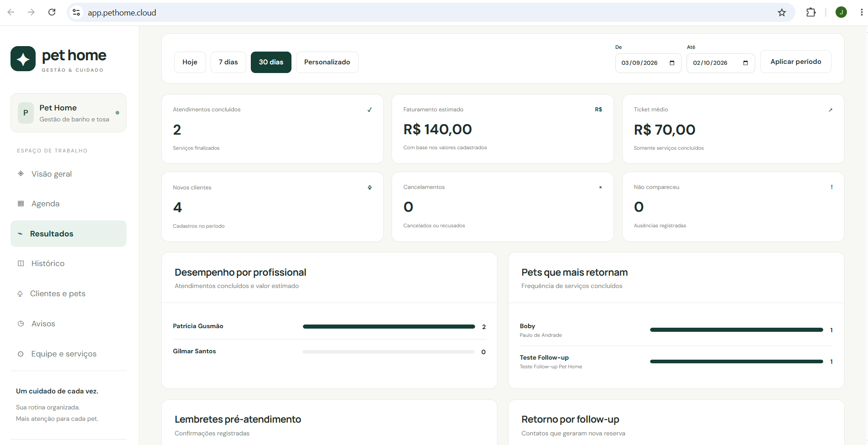Click the Aplicar período button
Image resolution: width=868 pixels, height=445 pixels.
click(x=796, y=62)
